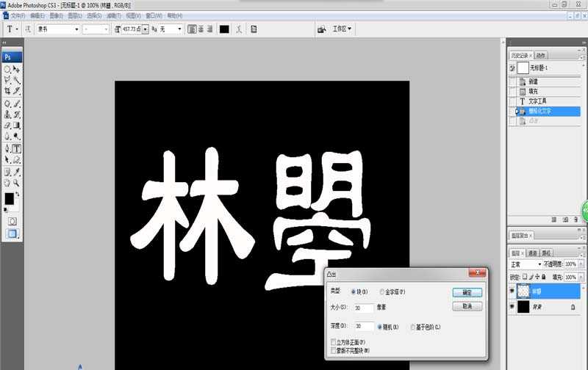This screenshot has height=370, width=588.
Task: Open the layer opacity slider arrow
Action: 581,264
